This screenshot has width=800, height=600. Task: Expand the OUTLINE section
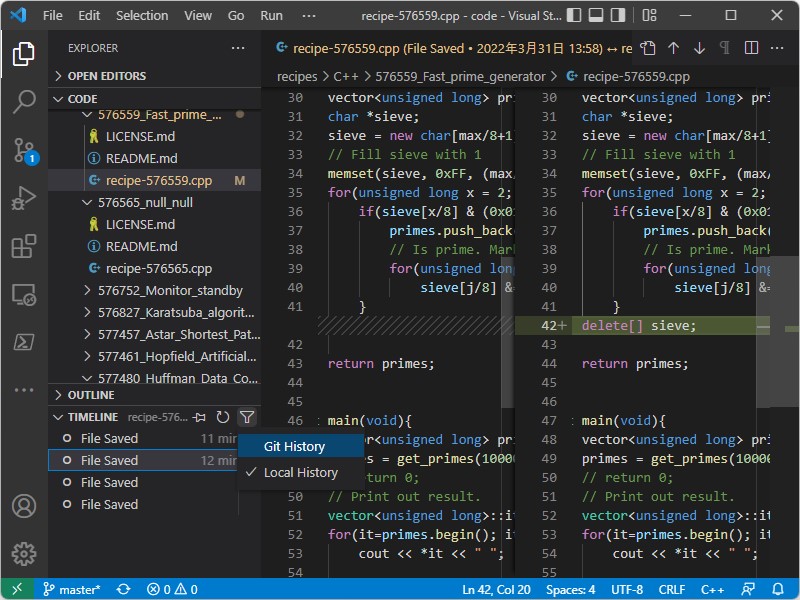[91, 395]
